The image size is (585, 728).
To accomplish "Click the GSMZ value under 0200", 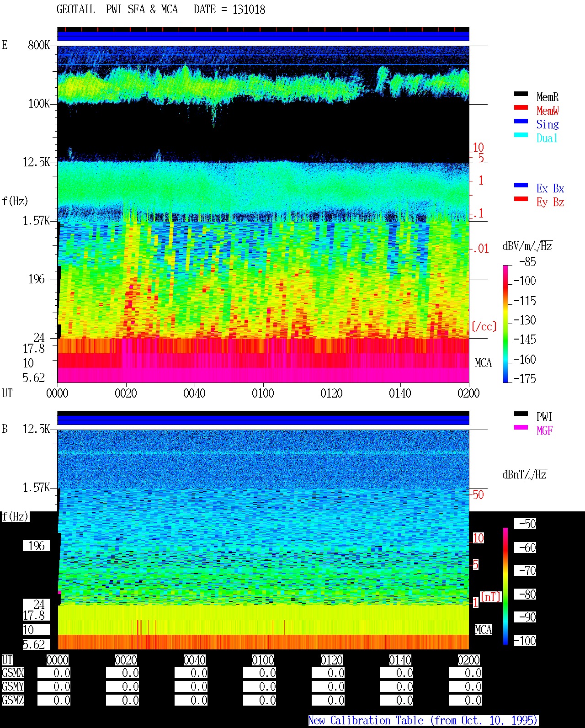I will tap(465, 701).
